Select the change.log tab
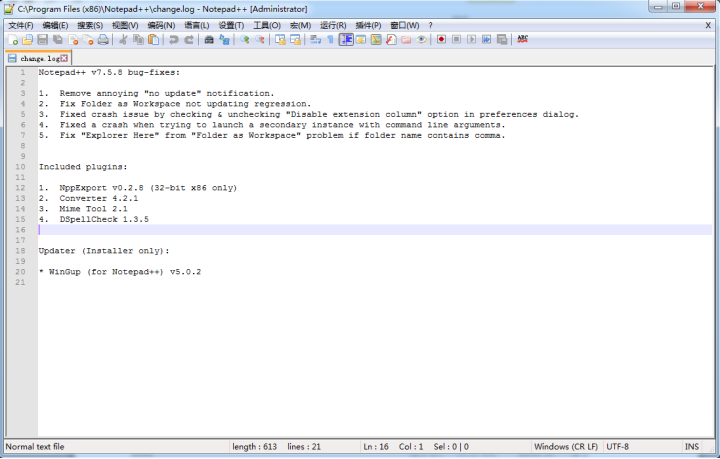The image size is (720, 459). click(38, 58)
